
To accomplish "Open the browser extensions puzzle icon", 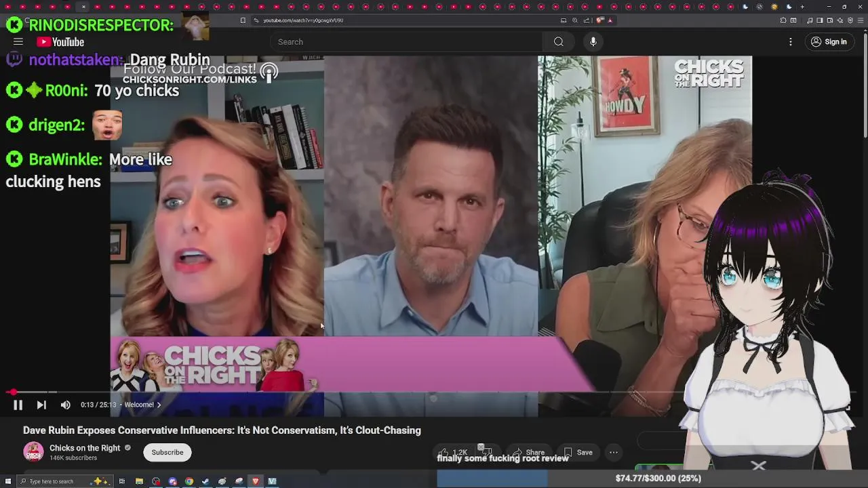I will (x=783, y=20).
